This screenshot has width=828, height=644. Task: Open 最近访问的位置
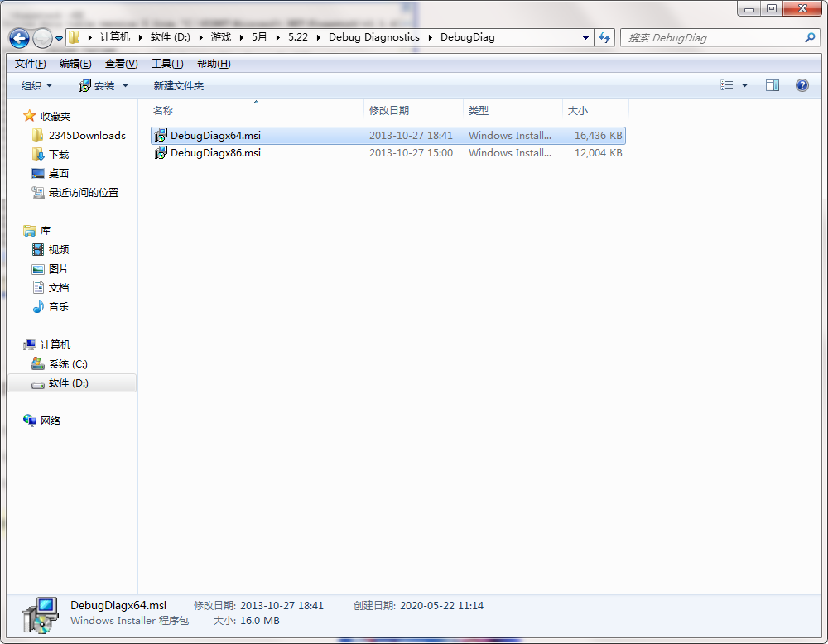84,193
